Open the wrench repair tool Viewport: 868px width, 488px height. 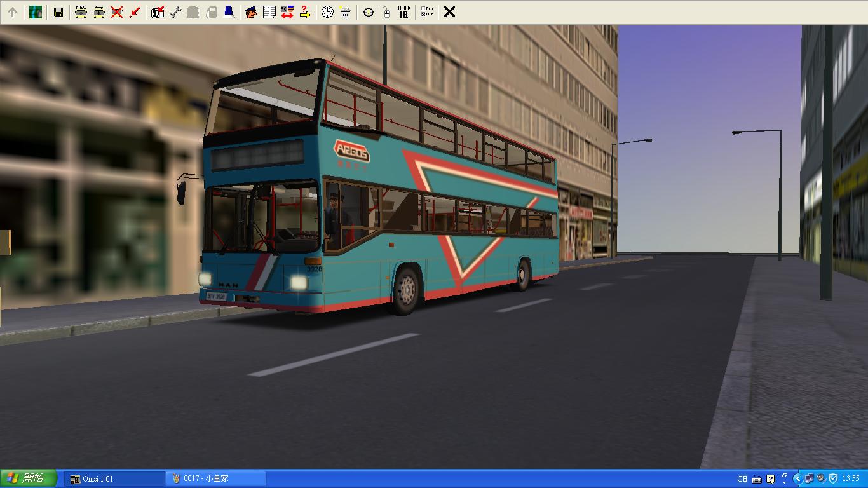(x=175, y=12)
